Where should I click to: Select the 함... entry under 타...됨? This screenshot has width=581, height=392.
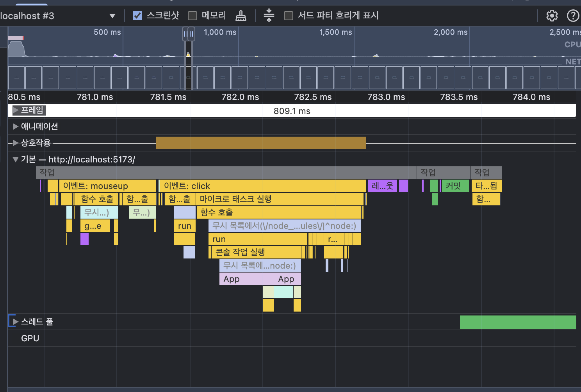coord(486,199)
